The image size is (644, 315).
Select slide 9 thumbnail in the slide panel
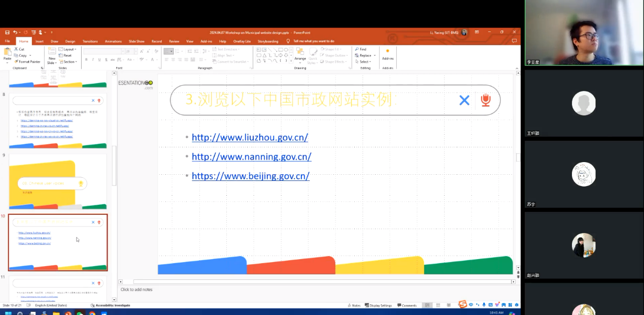pyautogui.click(x=58, y=181)
